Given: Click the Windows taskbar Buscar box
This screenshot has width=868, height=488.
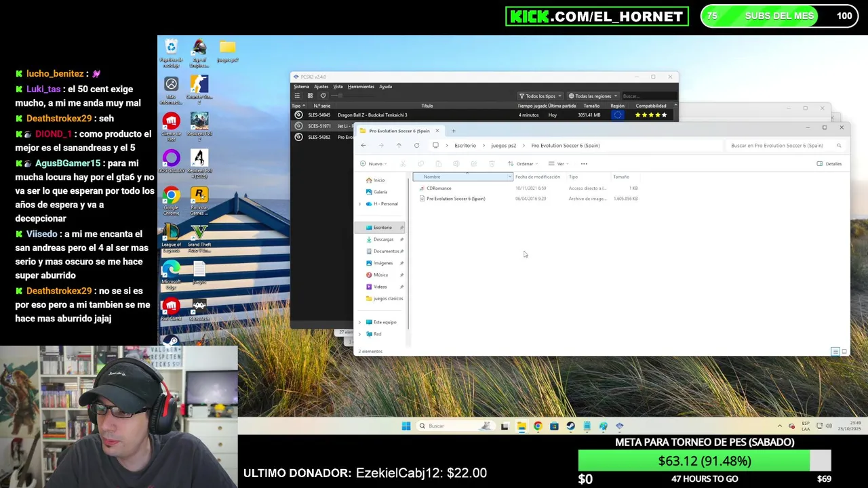Looking at the screenshot, I should click(454, 426).
